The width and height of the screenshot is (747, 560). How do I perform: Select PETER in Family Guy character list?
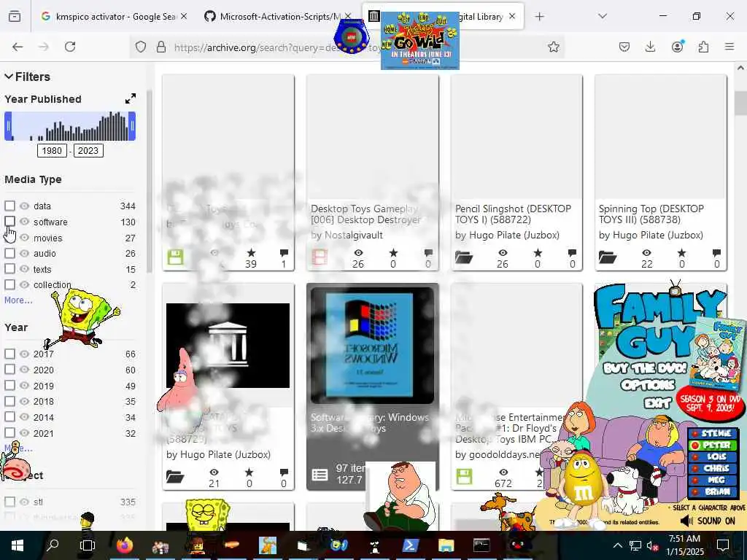[712, 445]
